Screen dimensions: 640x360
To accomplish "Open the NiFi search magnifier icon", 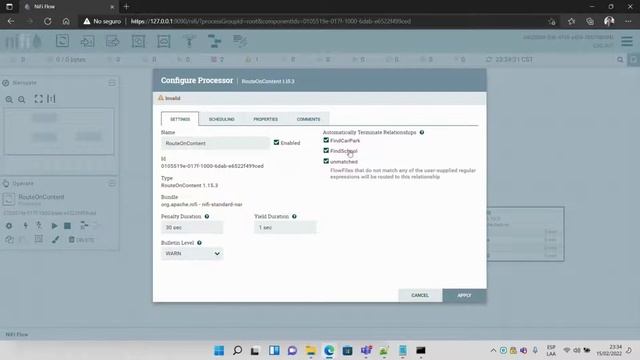I will 620,60.
